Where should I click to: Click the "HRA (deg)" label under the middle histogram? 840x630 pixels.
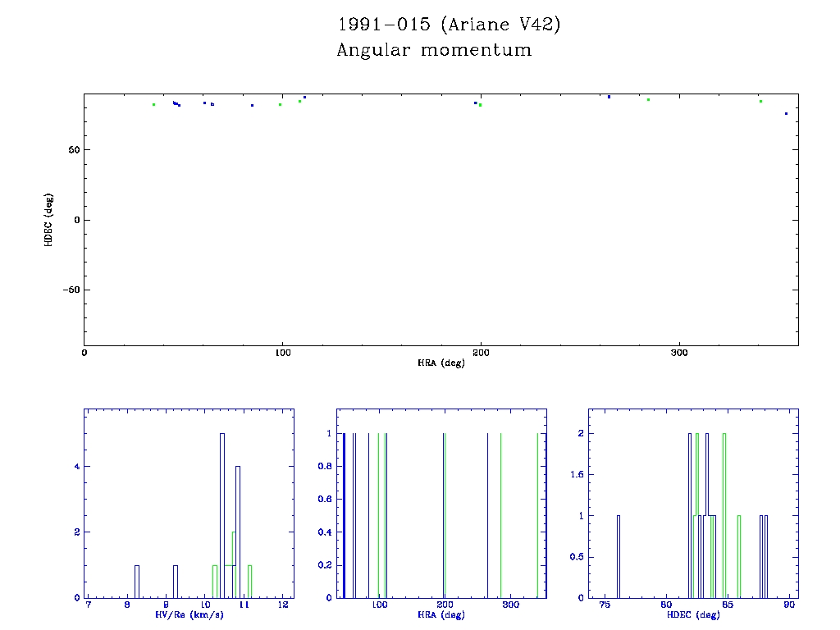(x=441, y=614)
